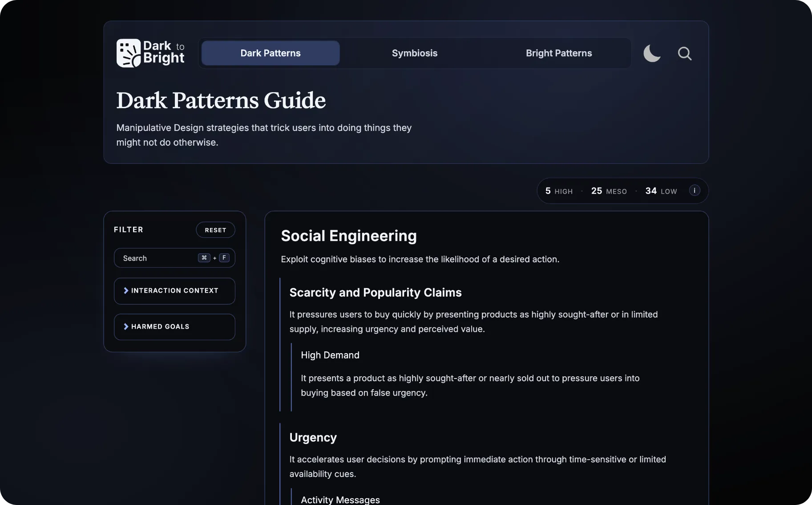Toggle the 34 LOW severity filter

point(661,191)
